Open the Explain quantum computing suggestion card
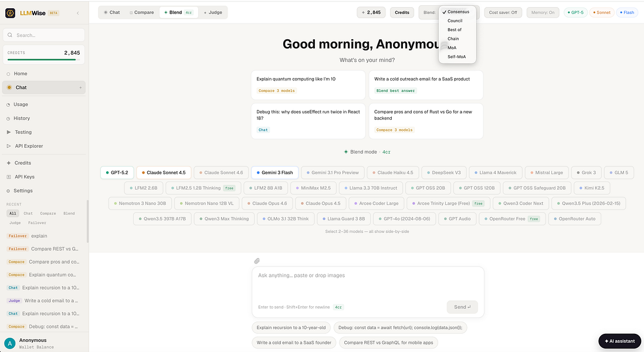The height and width of the screenshot is (352, 644). (x=308, y=85)
